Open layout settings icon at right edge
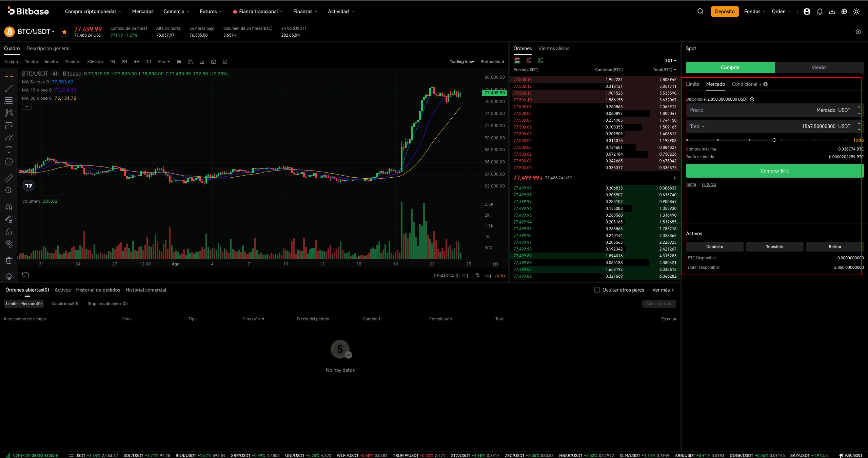 pyautogui.click(x=858, y=32)
